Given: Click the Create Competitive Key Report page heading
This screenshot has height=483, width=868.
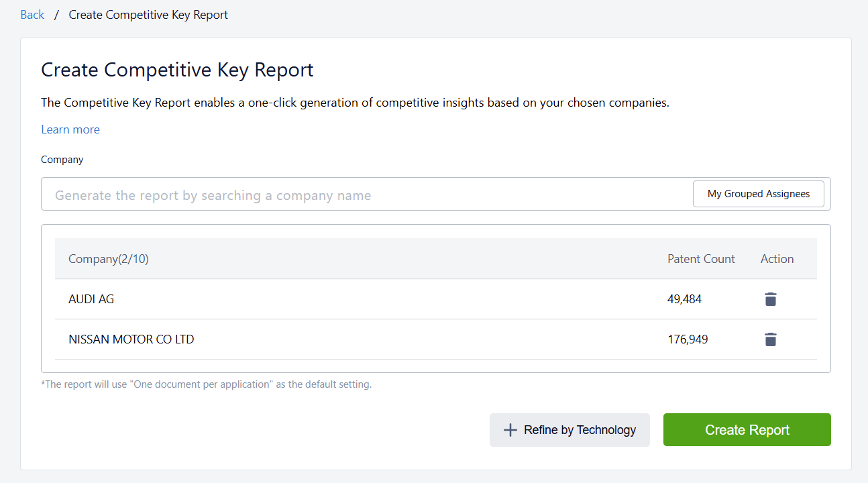Looking at the screenshot, I should (x=177, y=70).
